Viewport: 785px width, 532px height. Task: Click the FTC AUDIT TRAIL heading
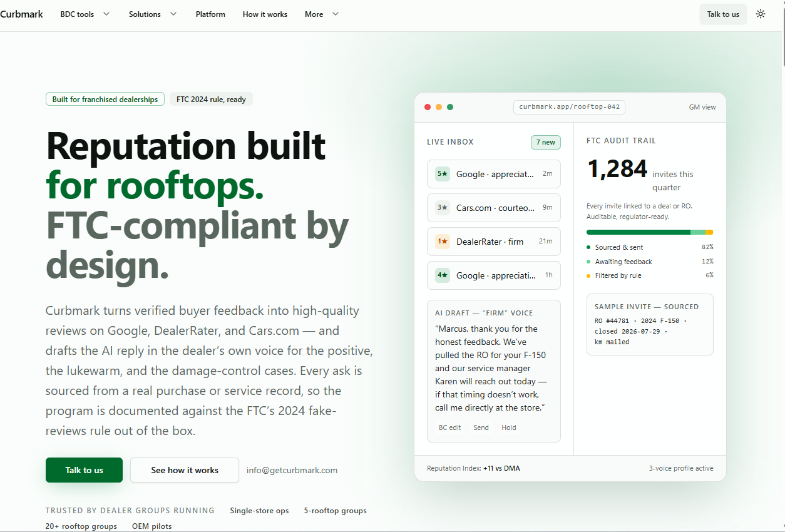pos(621,141)
